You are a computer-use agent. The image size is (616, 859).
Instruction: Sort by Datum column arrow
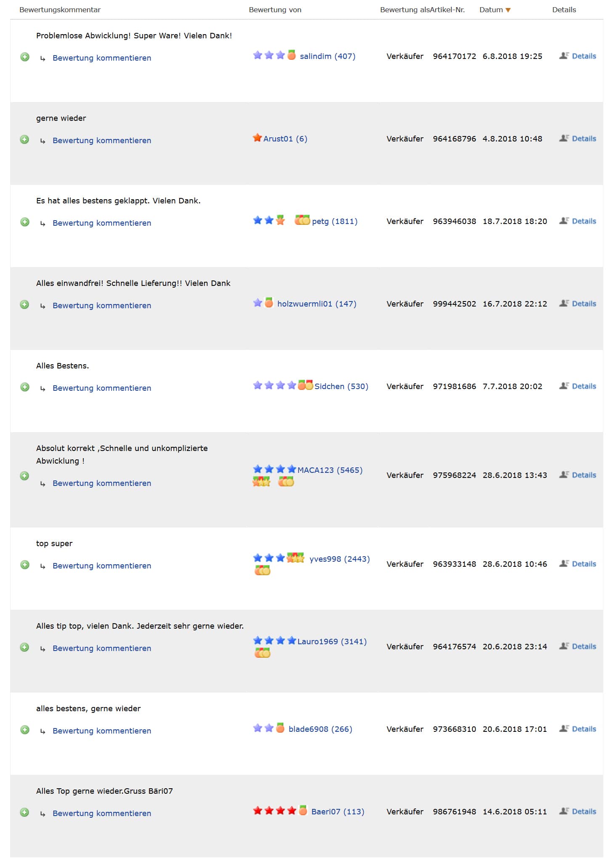tap(508, 10)
